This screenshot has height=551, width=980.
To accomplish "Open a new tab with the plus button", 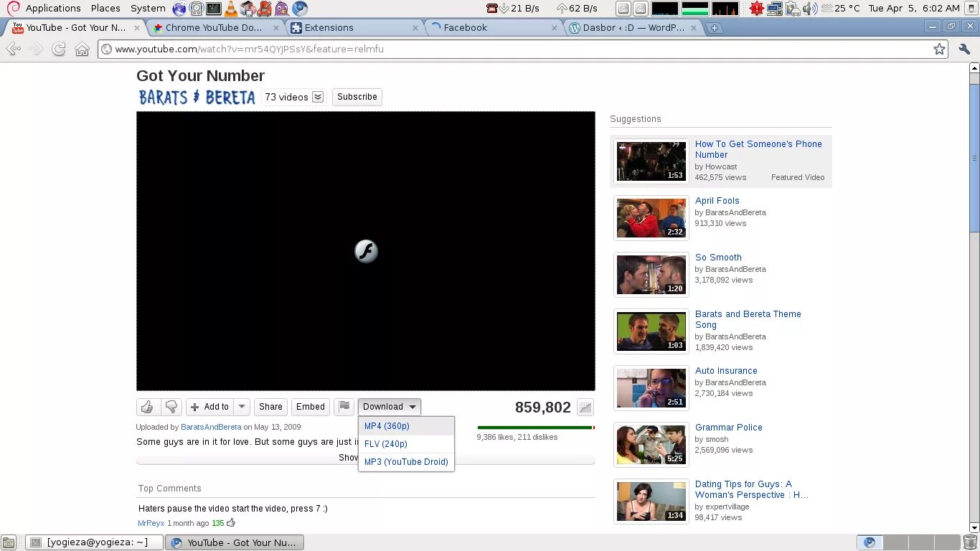I will pyautogui.click(x=715, y=28).
